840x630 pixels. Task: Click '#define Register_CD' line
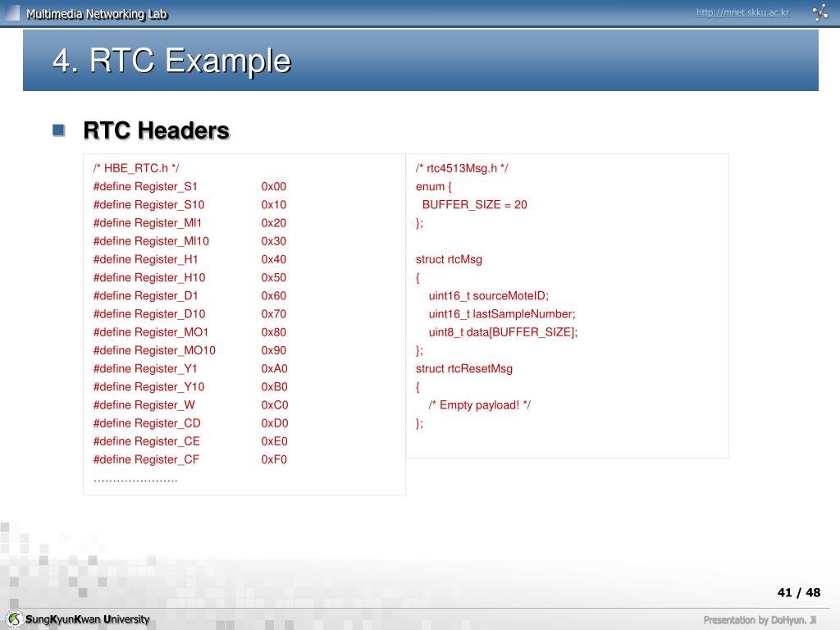[147, 423]
